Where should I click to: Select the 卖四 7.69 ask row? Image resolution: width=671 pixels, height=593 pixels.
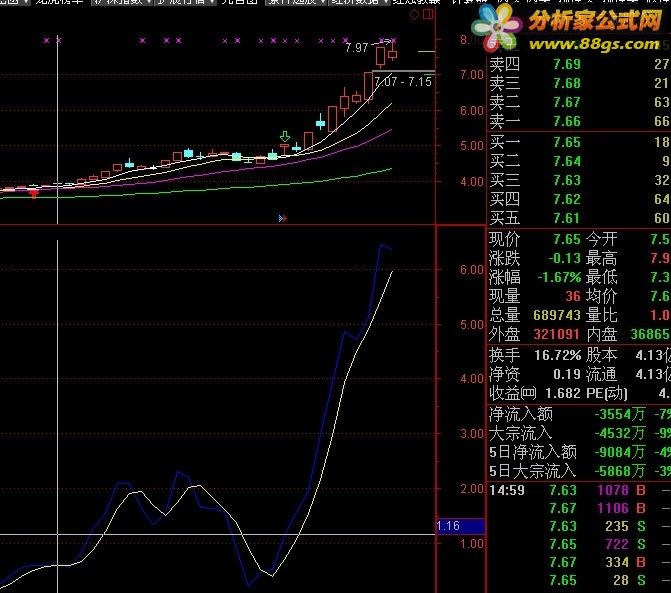580,64
